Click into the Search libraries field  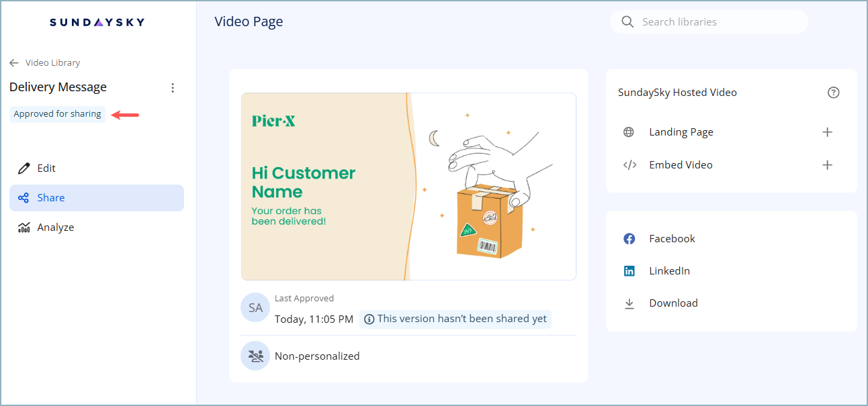coord(719,22)
